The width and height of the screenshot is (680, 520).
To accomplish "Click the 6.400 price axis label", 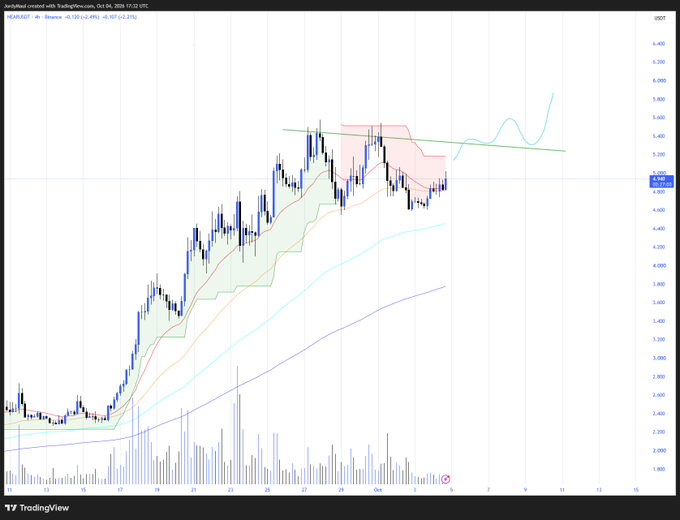I will (x=659, y=44).
